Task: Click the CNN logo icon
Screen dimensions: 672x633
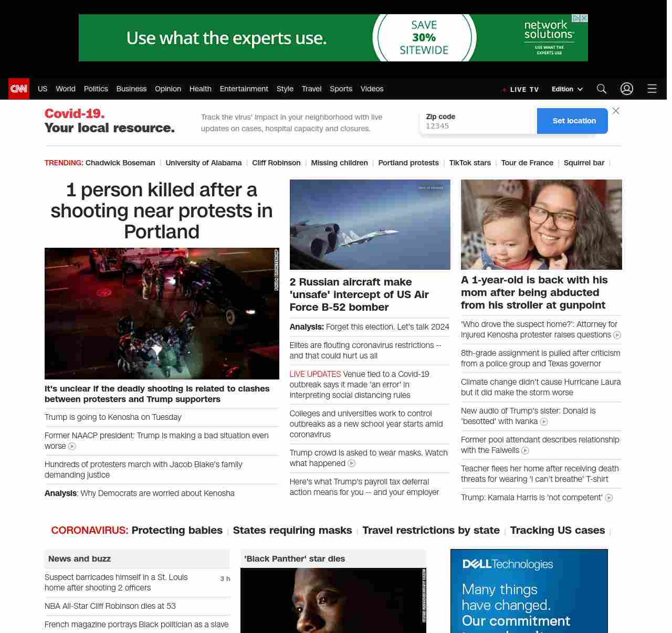Action: [x=19, y=89]
